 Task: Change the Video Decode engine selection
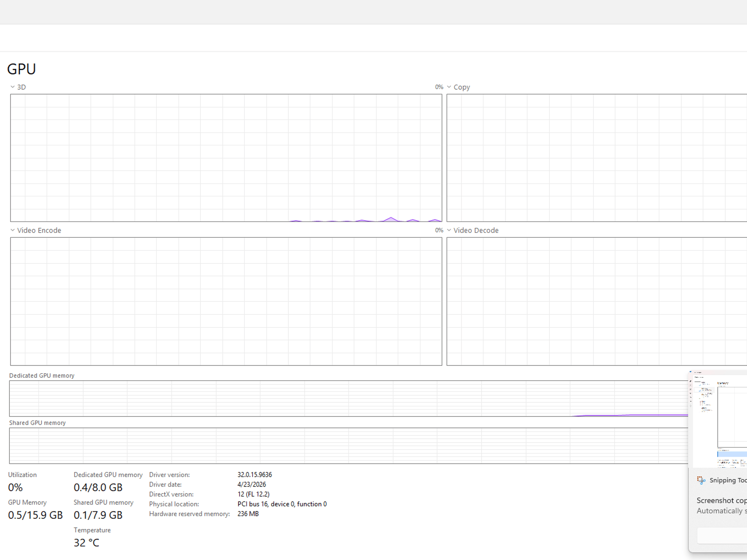449,230
